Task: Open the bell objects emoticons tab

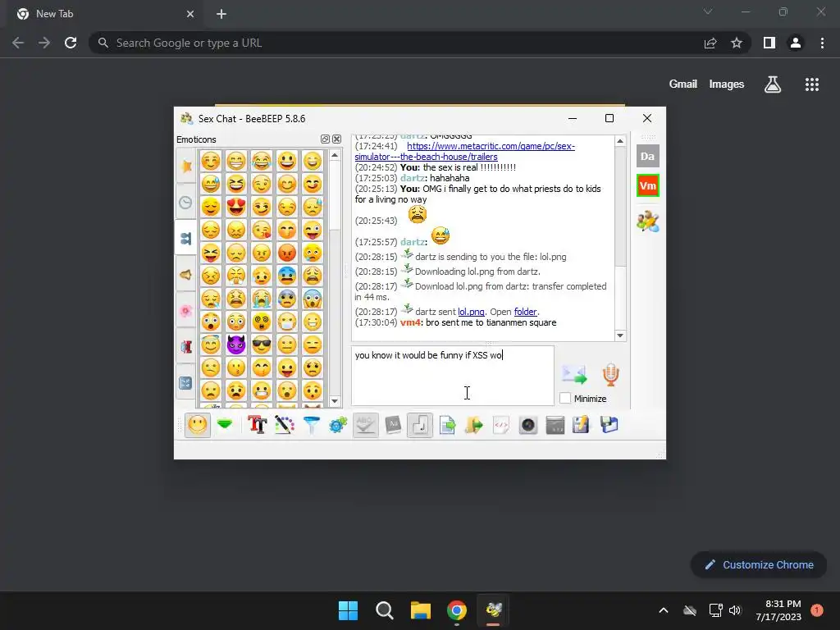Action: (186, 275)
